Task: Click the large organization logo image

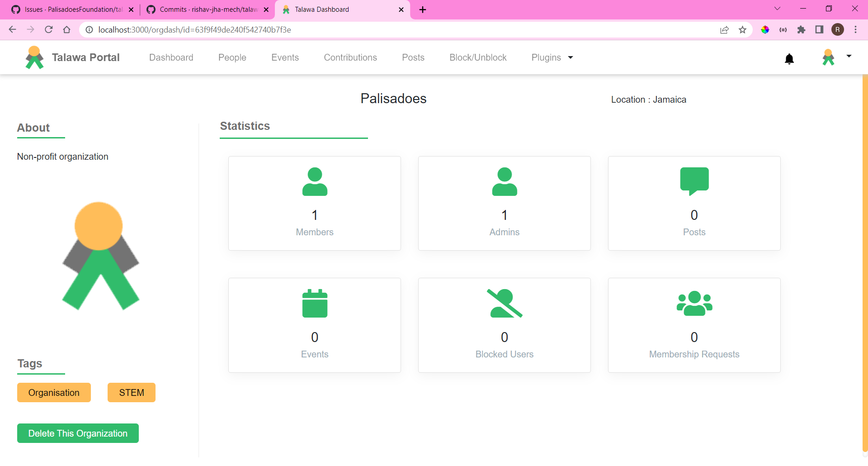Action: (100, 256)
